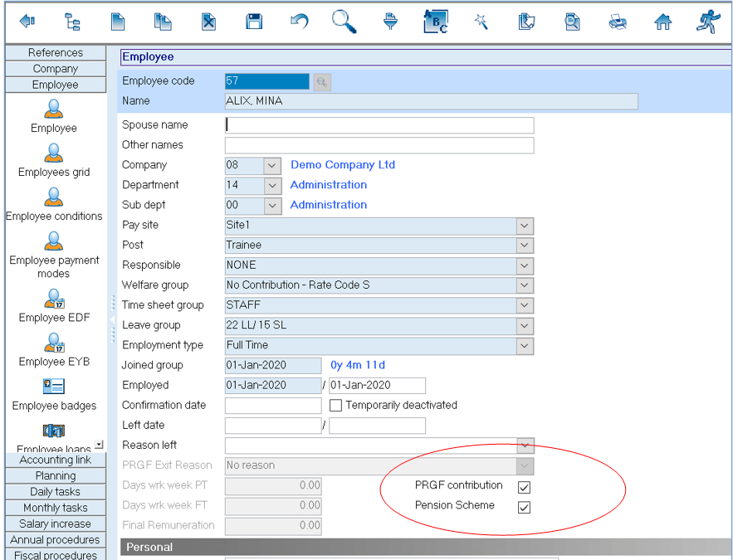The width and height of the screenshot is (733, 560).
Task: Click into the Spouse name field
Action: pos(379,125)
